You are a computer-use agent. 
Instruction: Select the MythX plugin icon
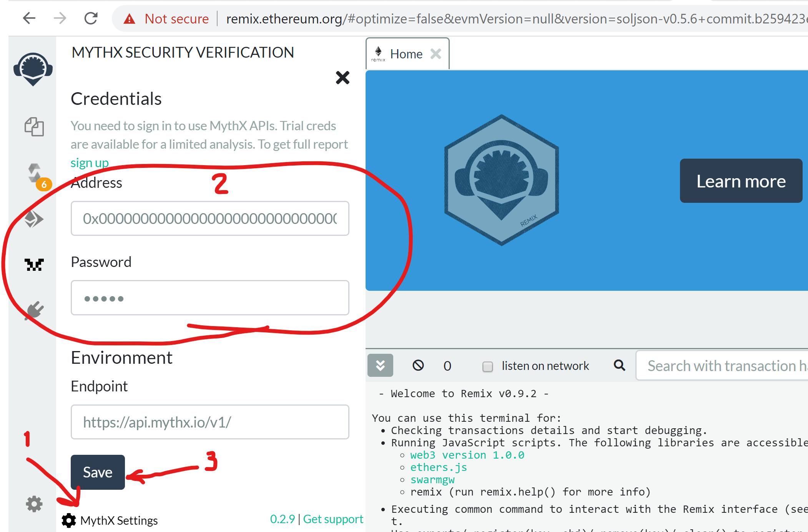coord(34,265)
